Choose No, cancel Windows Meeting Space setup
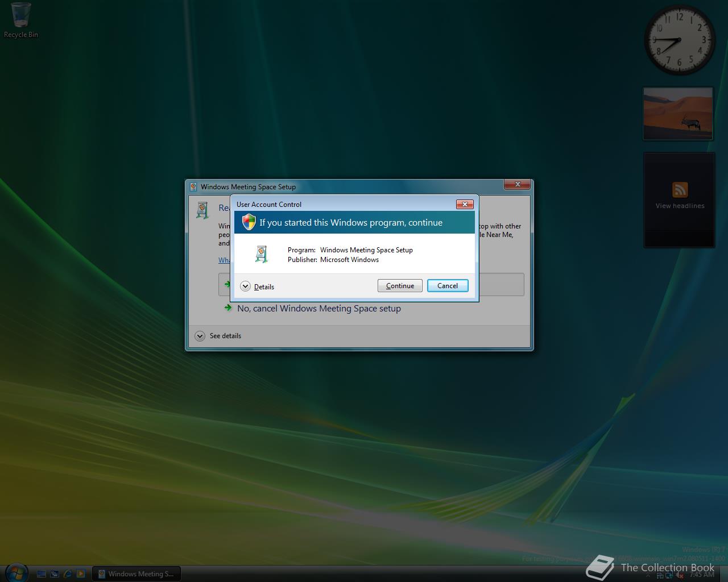728x582 pixels. [313, 308]
